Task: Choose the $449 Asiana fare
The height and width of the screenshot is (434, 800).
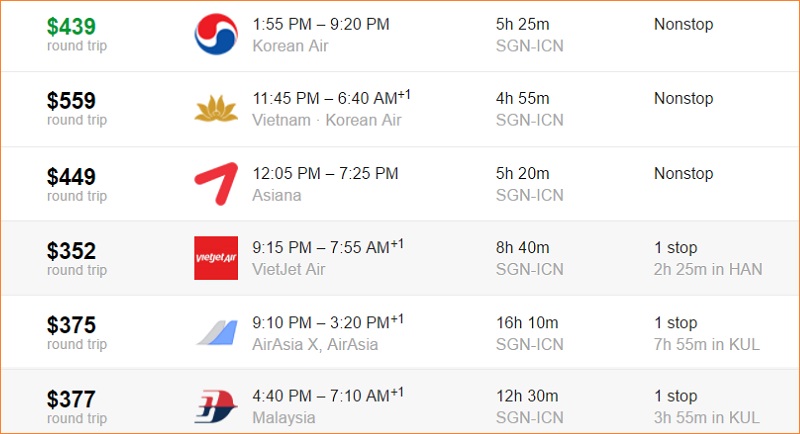Action: [x=71, y=177]
